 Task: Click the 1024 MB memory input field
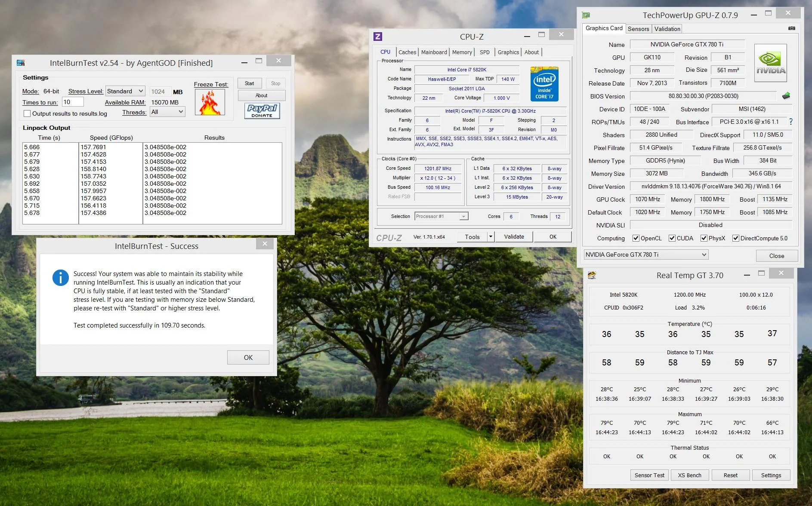point(160,92)
